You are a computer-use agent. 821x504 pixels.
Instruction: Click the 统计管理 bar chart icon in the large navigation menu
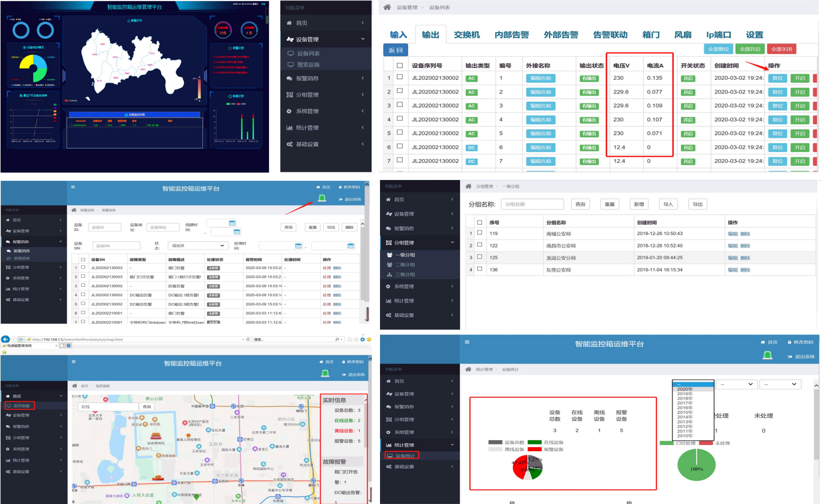pos(289,128)
